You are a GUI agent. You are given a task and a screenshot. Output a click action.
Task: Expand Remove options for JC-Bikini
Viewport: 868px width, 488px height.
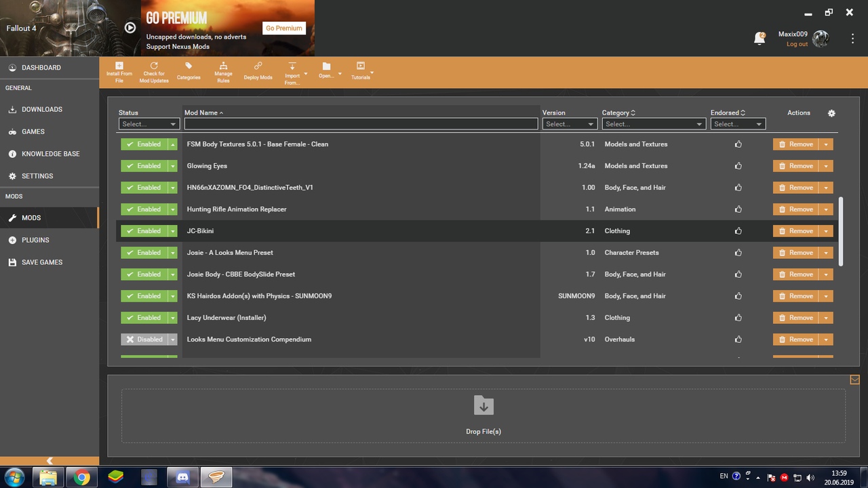[x=826, y=231]
